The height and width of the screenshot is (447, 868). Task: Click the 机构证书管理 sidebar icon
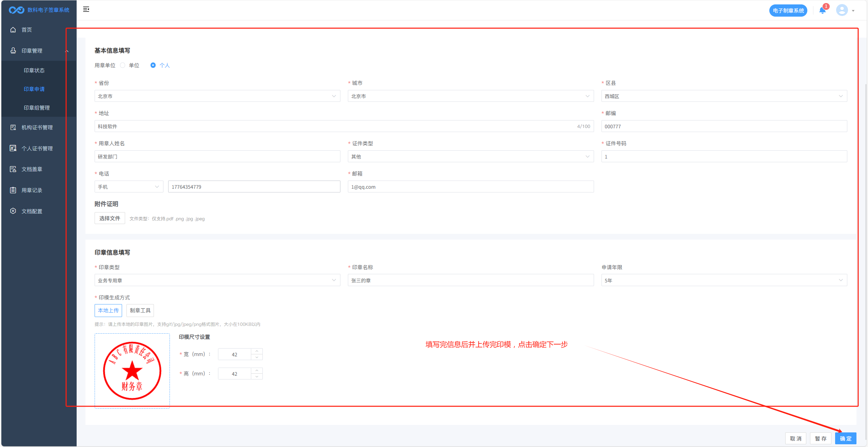13,128
